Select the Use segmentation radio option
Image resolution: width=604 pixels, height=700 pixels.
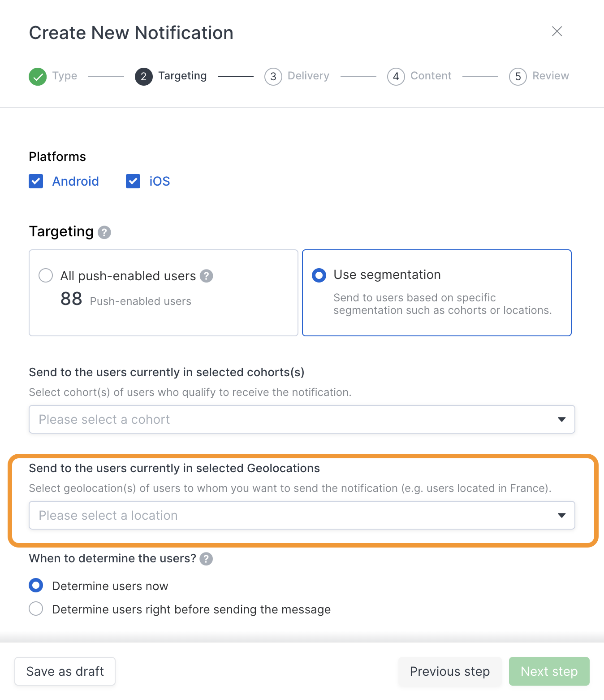[x=319, y=275]
